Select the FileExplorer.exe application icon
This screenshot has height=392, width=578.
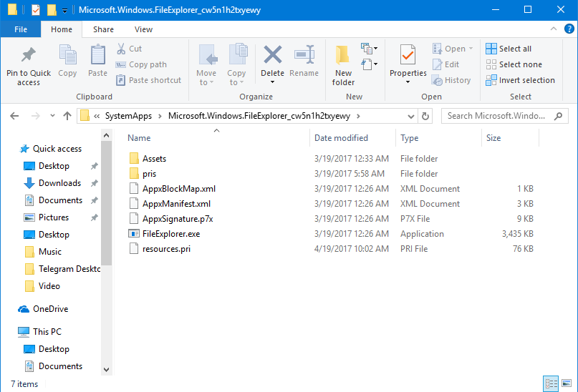[x=134, y=234]
